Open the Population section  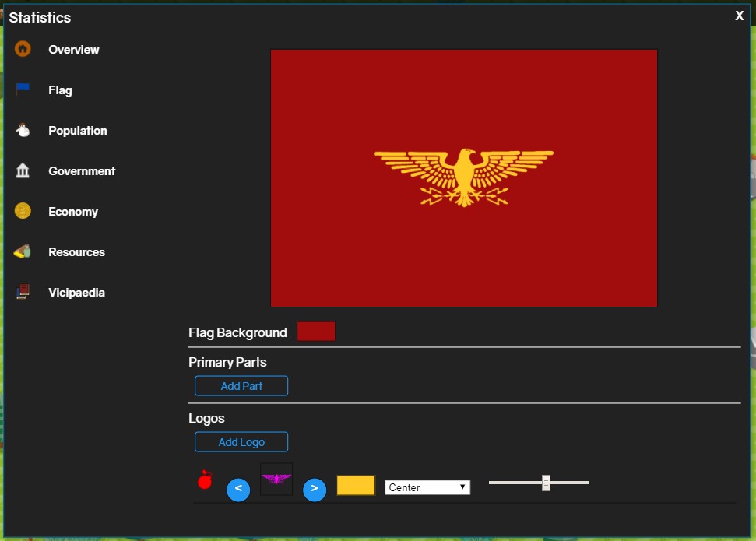tap(78, 131)
